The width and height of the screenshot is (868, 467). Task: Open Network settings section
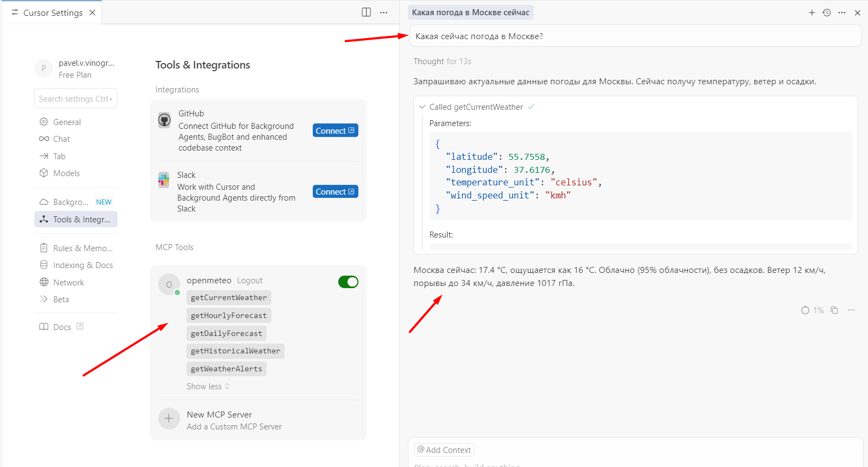tap(76, 283)
